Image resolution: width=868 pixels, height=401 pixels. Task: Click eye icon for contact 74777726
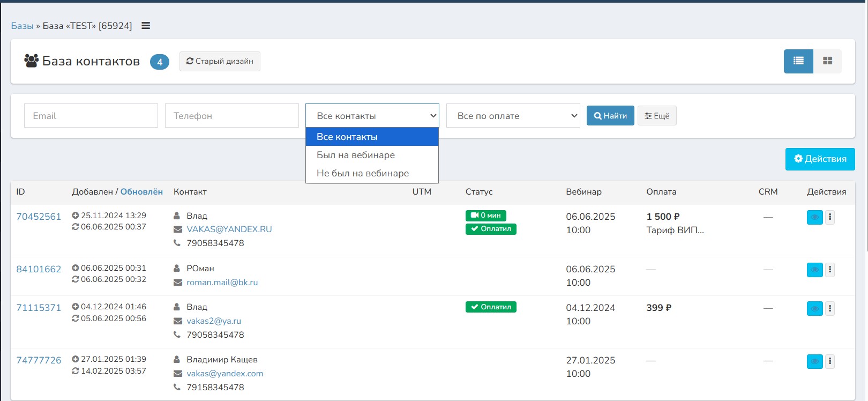click(814, 361)
